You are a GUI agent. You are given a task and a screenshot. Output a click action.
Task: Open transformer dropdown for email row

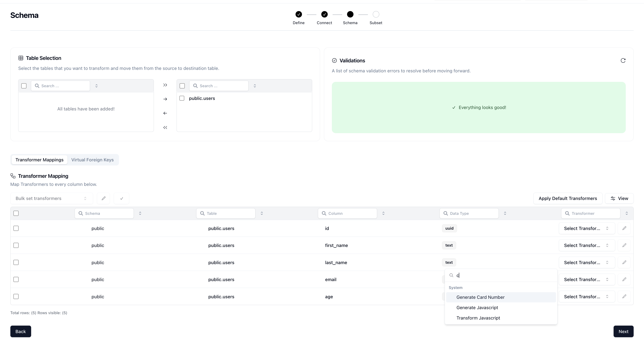(x=587, y=279)
